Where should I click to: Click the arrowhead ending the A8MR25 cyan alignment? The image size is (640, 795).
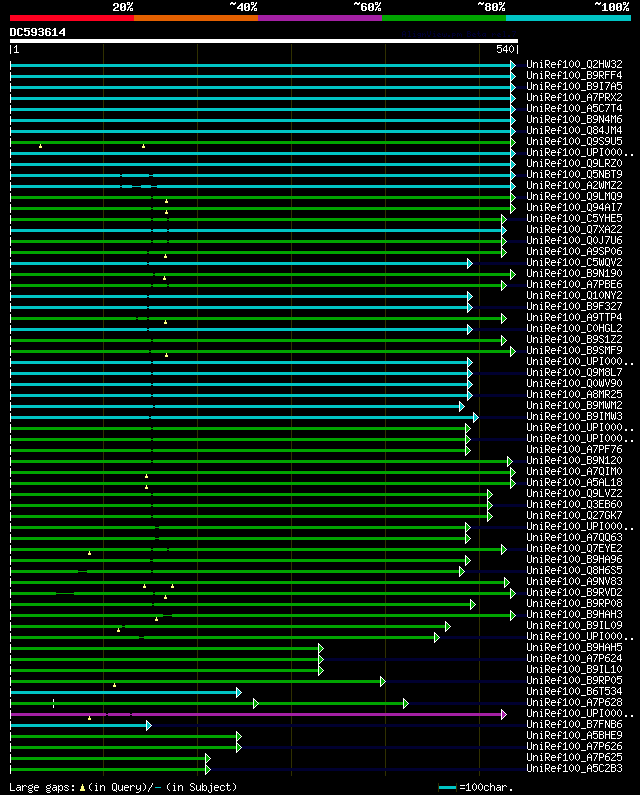(x=470, y=395)
